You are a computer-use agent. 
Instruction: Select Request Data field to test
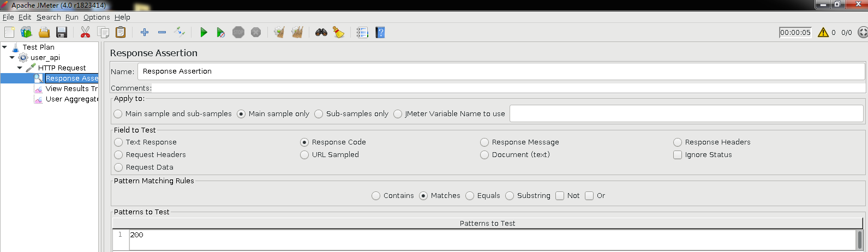(x=143, y=167)
